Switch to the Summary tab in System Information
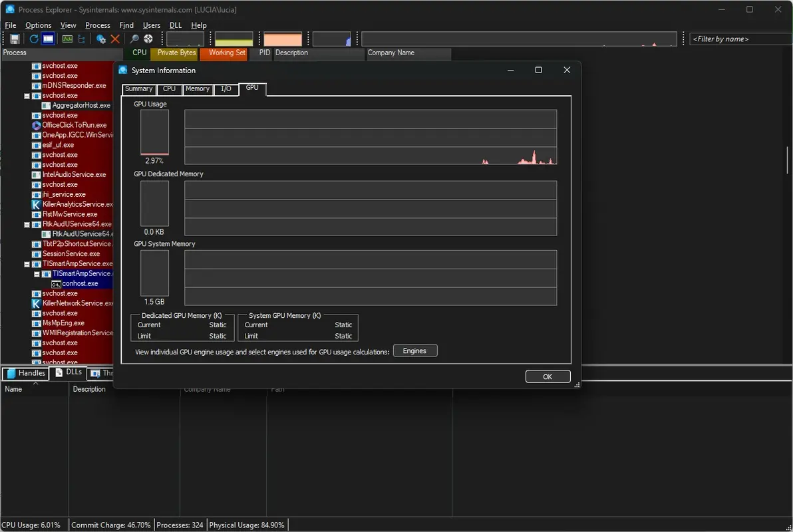 point(138,89)
